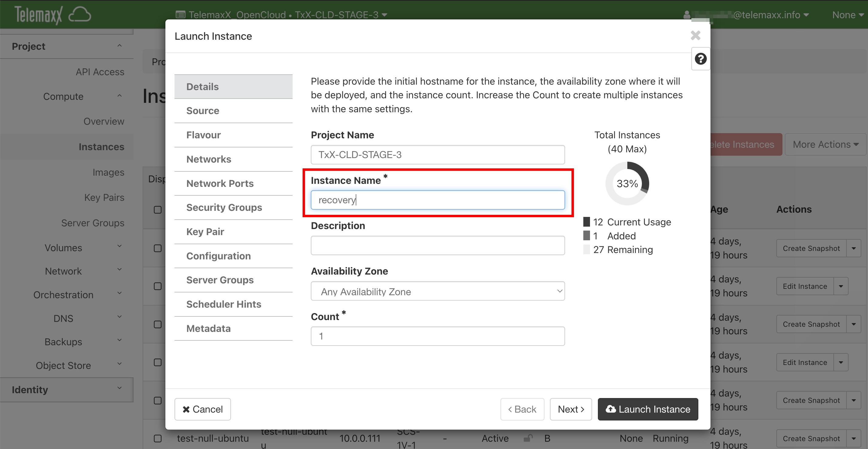Viewport: 868px width, 449px height.
Task: Tick the checkbox for test-null-ubuntu row
Action: tap(158, 439)
